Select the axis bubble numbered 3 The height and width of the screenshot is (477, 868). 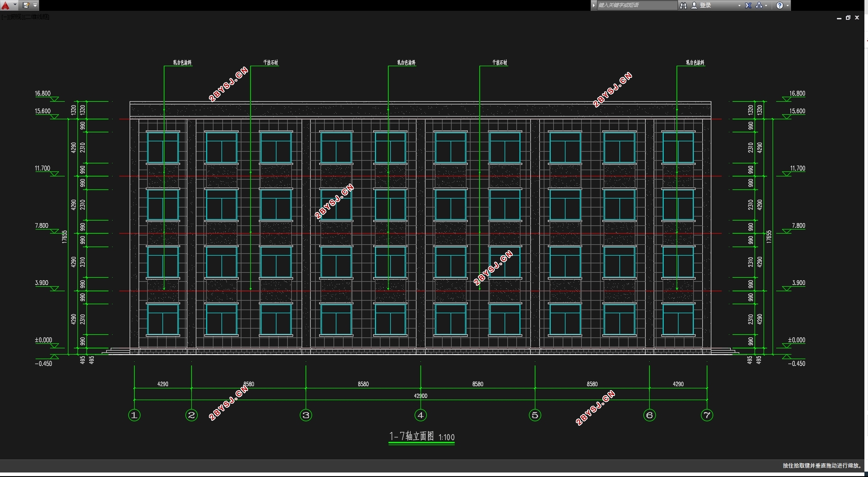coord(306,415)
